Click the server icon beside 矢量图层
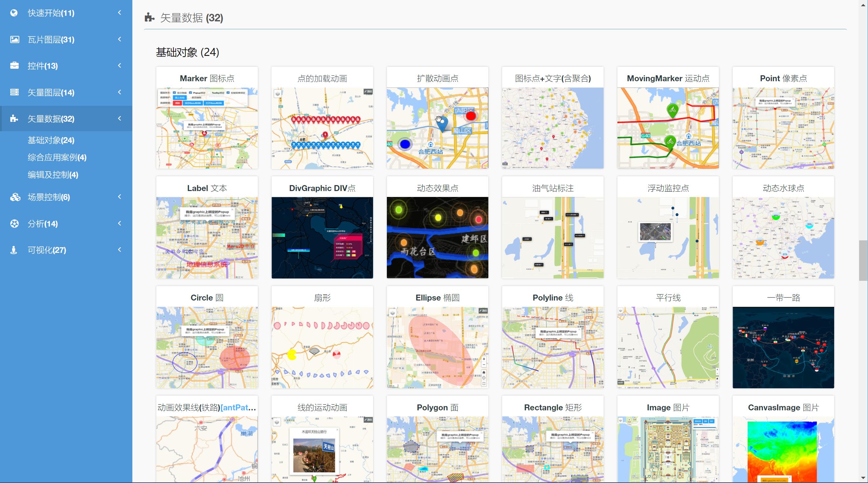 [14, 92]
